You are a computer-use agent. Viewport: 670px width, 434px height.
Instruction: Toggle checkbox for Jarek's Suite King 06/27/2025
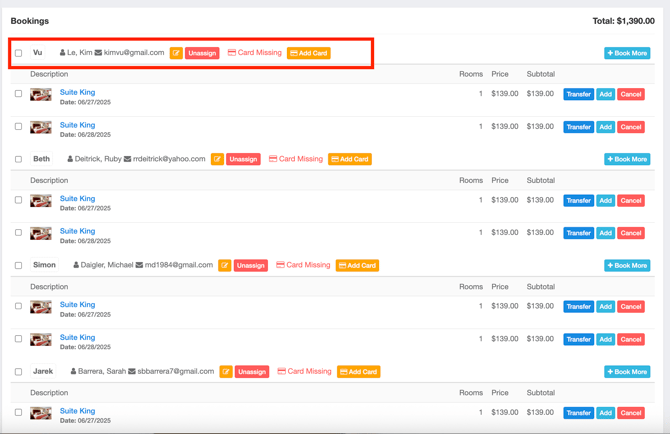click(x=18, y=412)
